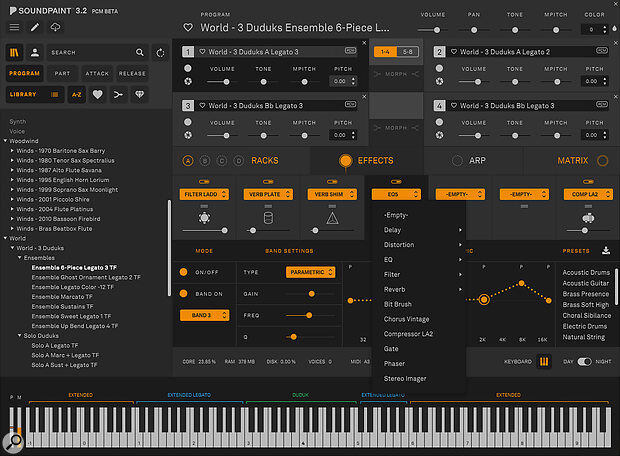Adjust the EQ Gain slider
620x456 pixels.
click(310, 293)
